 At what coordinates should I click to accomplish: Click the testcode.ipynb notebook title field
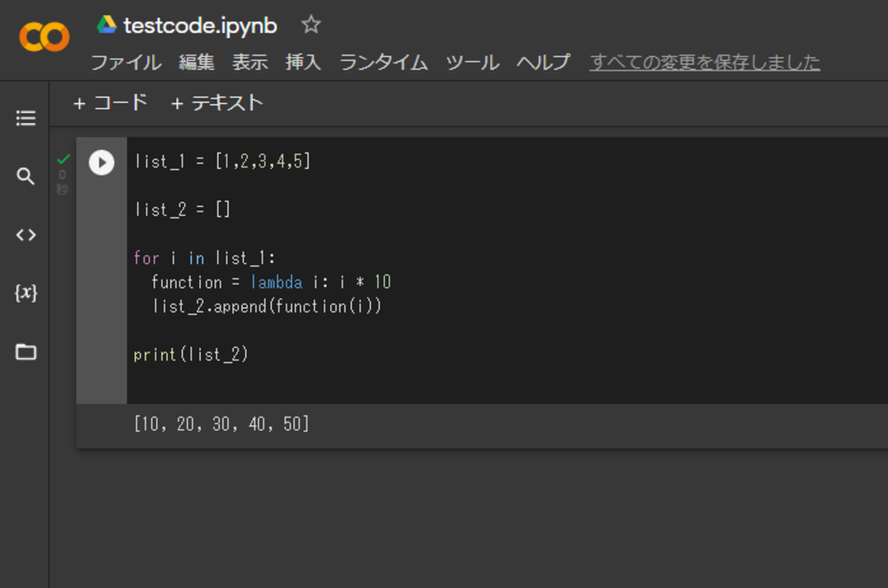coord(200,26)
